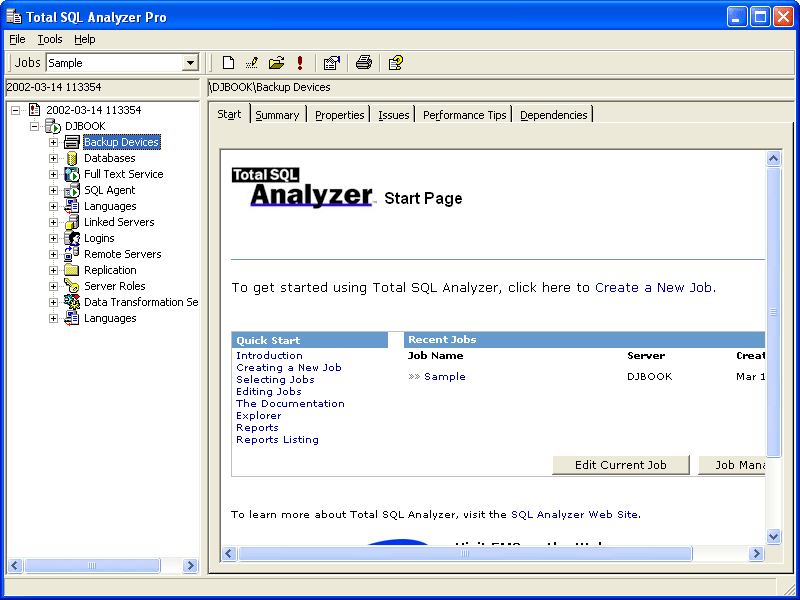This screenshot has height=600, width=800.
Task: Open the Editing Jobs link
Action: [x=269, y=391]
